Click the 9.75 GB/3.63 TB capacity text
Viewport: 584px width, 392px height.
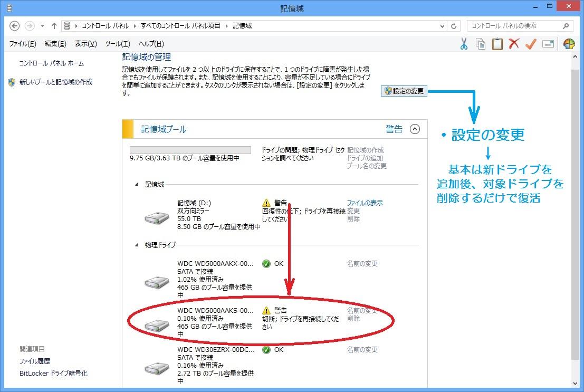(184, 158)
